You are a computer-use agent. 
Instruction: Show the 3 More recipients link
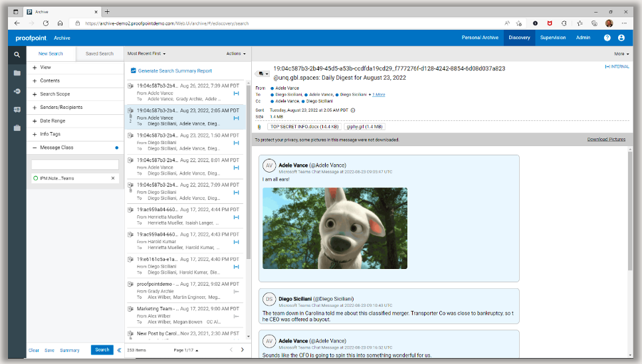pyautogui.click(x=379, y=94)
